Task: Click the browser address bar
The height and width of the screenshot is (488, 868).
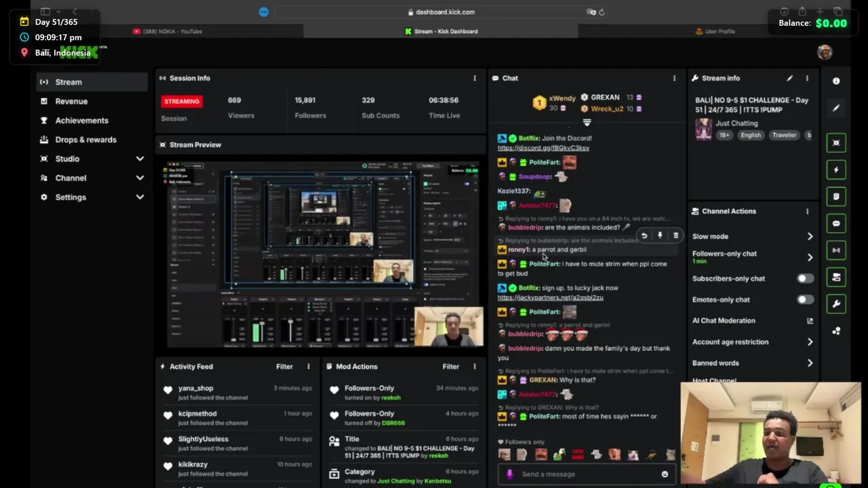Action: pos(441,12)
